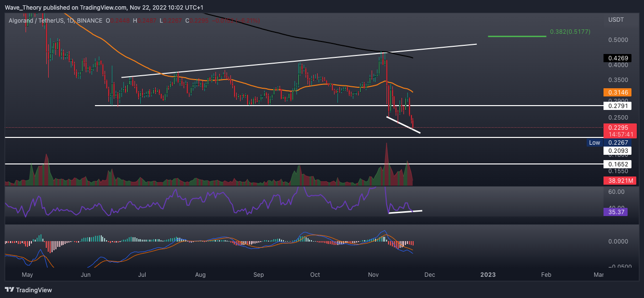Click the Jul label on the time axis
This screenshot has width=644, height=298.
pyautogui.click(x=142, y=274)
